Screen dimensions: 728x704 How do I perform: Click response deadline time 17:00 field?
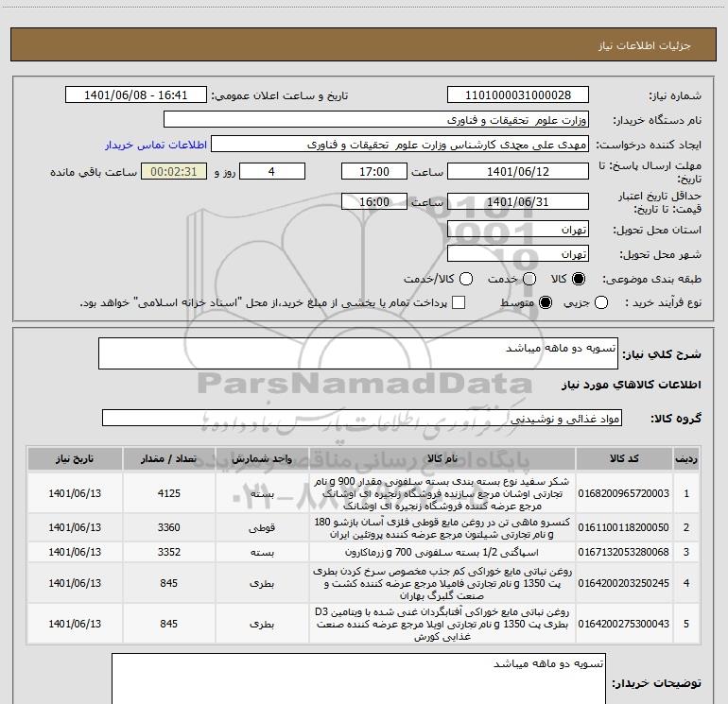(x=374, y=172)
